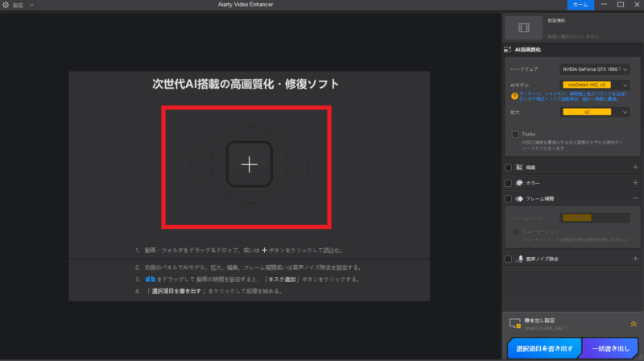
Task: Expand the export settings double-chevron
Action: 633,323
